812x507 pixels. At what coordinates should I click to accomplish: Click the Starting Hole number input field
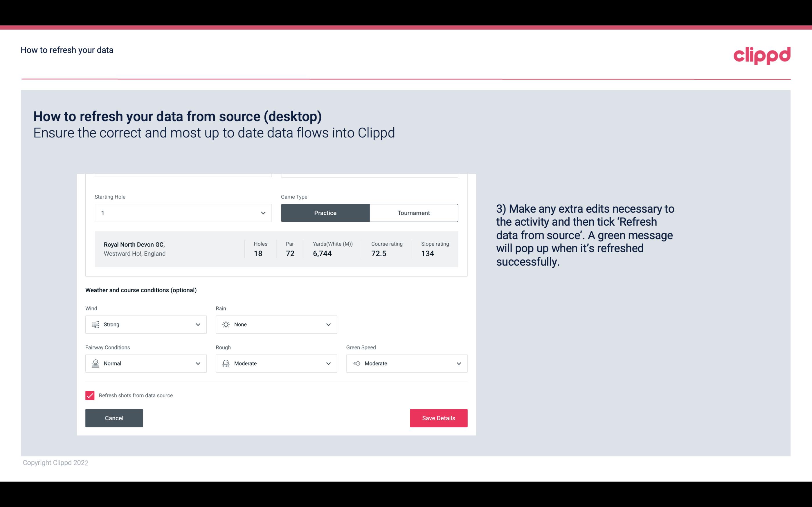[182, 213]
